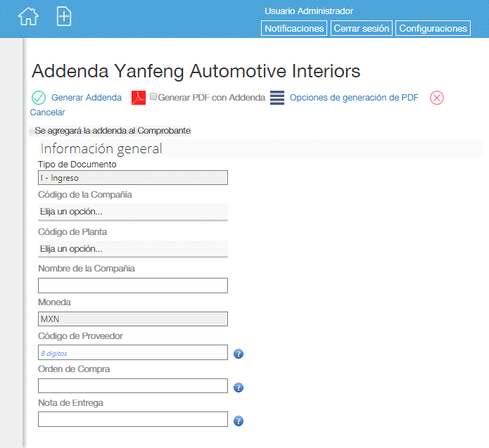The width and height of the screenshot is (489, 448).
Task: Go to the home page icon
Action: point(28,16)
